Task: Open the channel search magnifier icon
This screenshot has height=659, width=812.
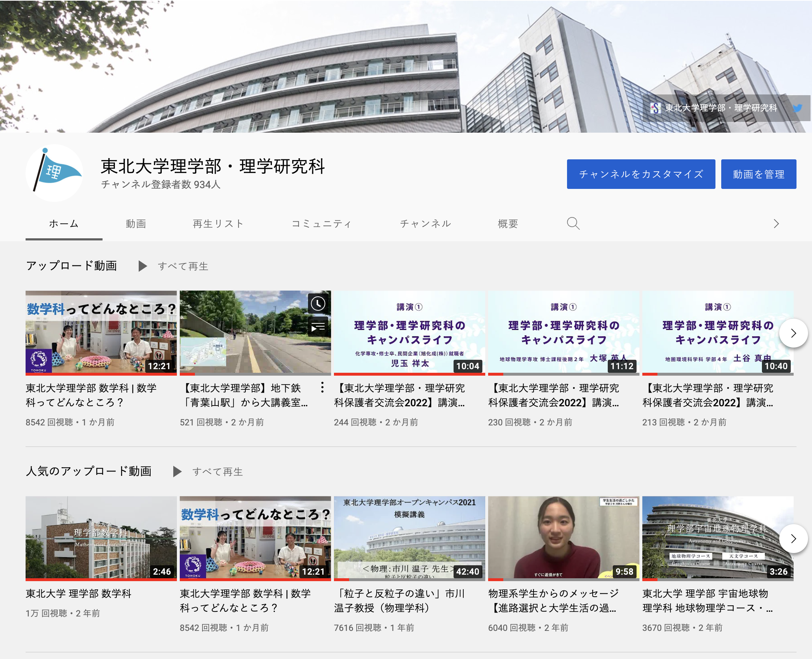Action: coord(573,224)
